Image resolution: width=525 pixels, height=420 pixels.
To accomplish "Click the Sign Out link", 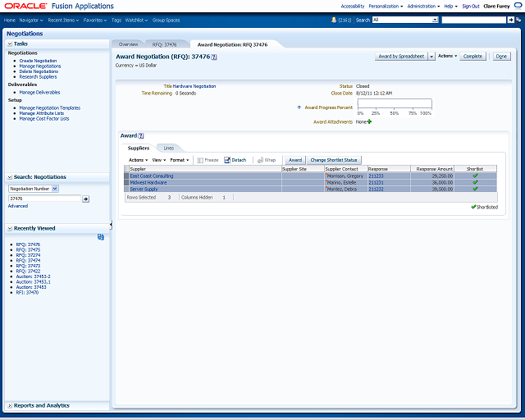I will pos(471,6).
